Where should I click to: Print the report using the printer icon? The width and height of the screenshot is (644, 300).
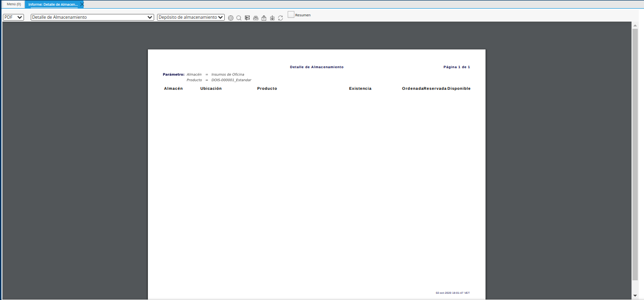pyautogui.click(x=255, y=18)
